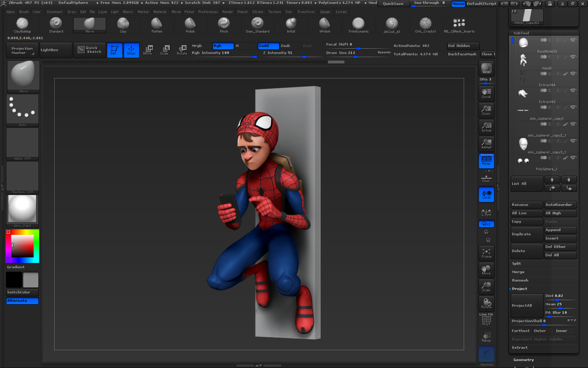This screenshot has height=368, width=588.
Task: Select the Orb_Cracks1 brush
Action: pyautogui.click(x=426, y=25)
